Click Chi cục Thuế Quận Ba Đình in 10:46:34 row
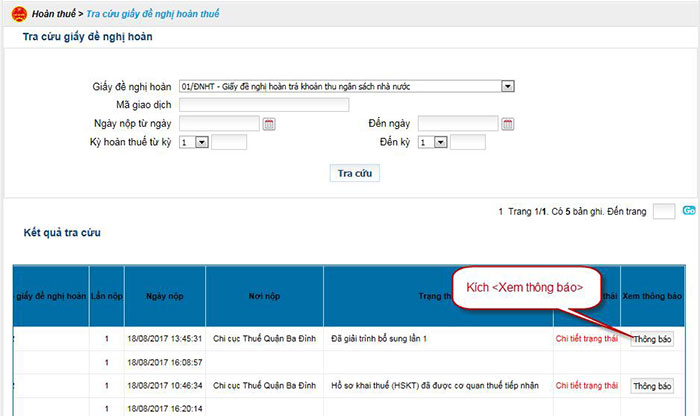The height and width of the screenshot is (416, 700). [x=264, y=386]
